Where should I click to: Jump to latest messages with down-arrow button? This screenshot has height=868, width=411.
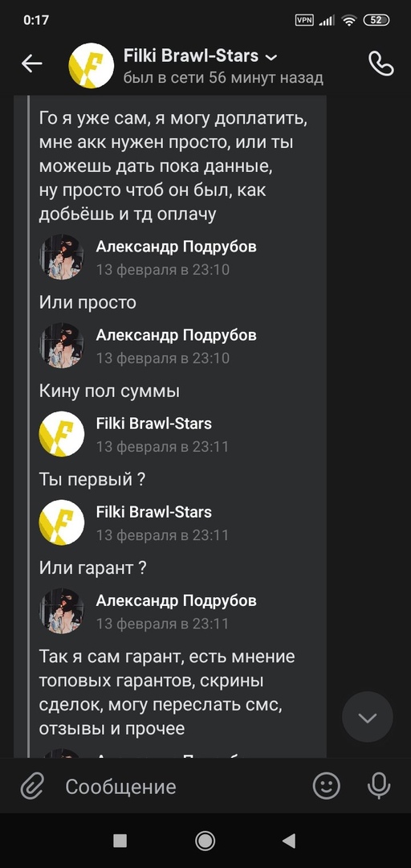pyautogui.click(x=368, y=718)
